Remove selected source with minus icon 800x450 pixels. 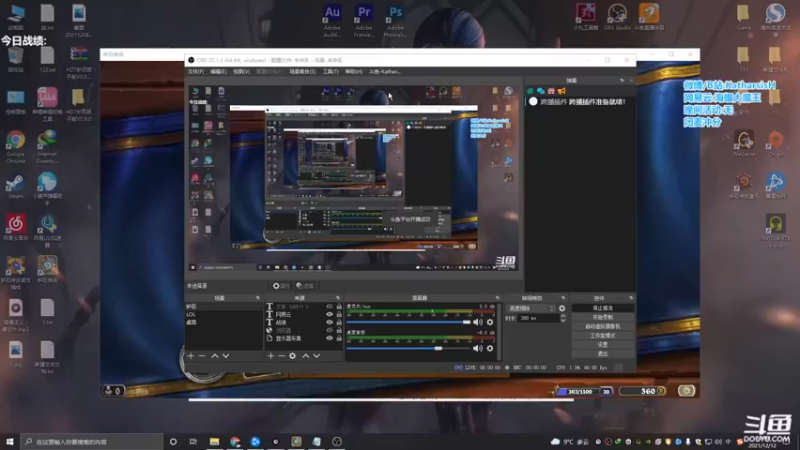pos(281,356)
